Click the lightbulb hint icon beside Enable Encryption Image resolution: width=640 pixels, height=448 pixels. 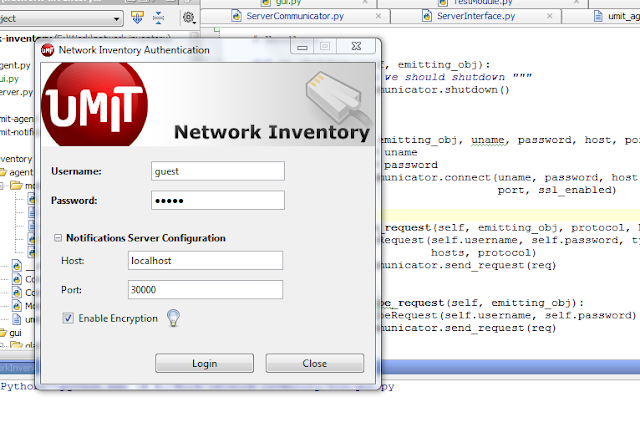click(x=173, y=318)
